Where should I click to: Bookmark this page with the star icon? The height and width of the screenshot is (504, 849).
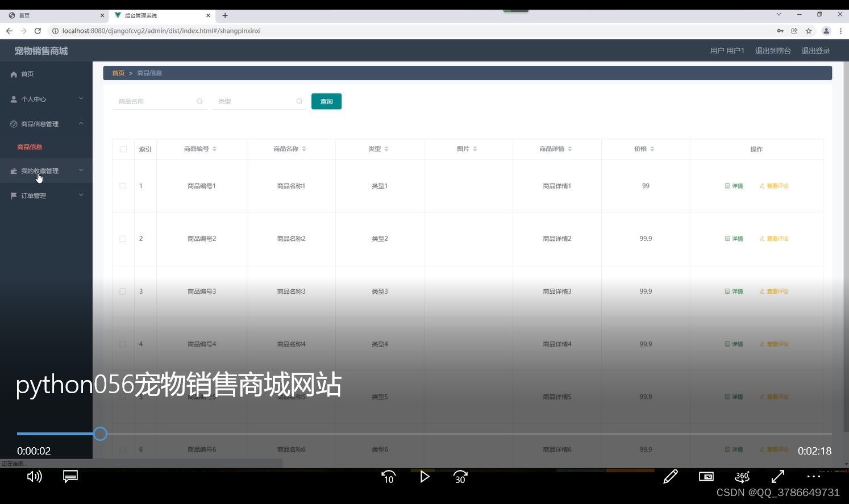(809, 31)
